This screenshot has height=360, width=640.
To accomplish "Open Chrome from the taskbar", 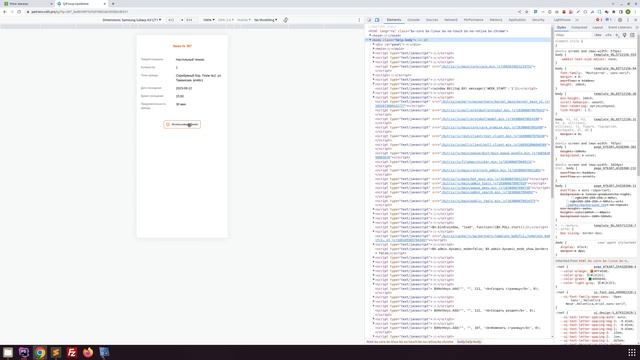I will pos(40,352).
